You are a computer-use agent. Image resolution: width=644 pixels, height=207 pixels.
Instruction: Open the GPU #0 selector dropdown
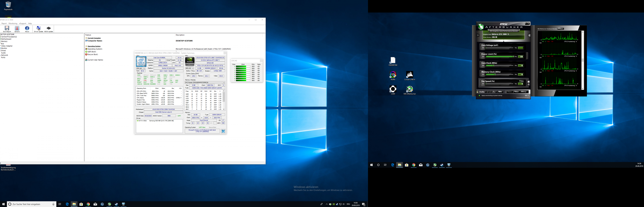190,68
